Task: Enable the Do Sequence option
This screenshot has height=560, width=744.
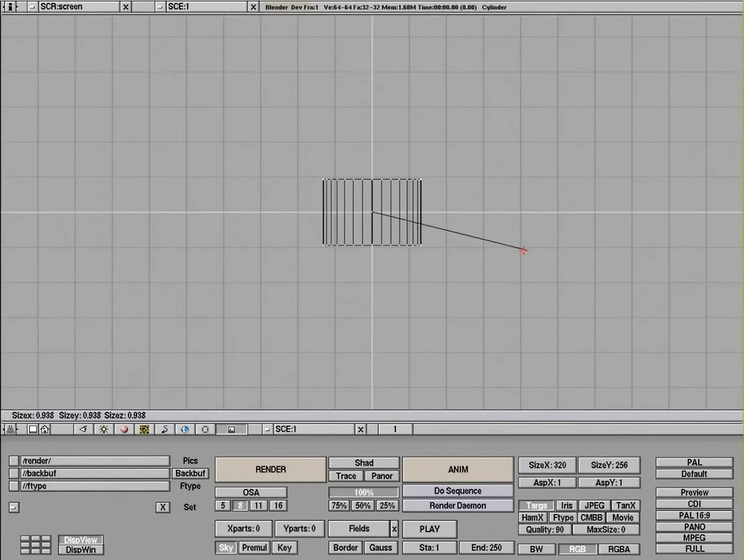Action: pos(458,491)
